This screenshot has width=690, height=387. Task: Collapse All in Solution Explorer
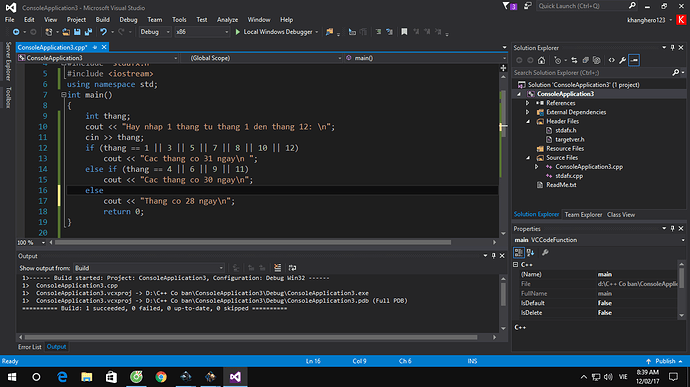[x=585, y=60]
